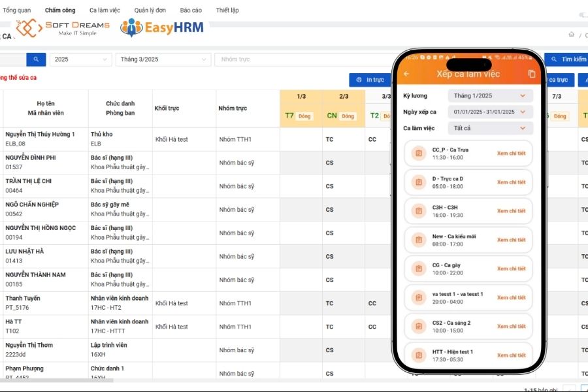This screenshot has width=588, height=392.
Task: Click the blue search magnifier button
Action: pos(36,59)
